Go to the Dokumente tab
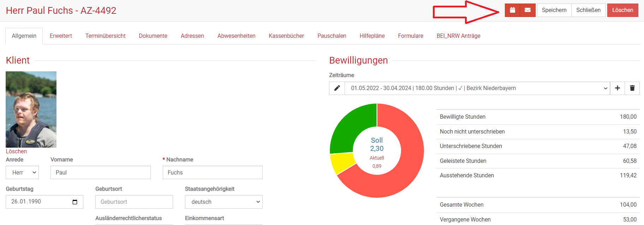 (x=153, y=36)
